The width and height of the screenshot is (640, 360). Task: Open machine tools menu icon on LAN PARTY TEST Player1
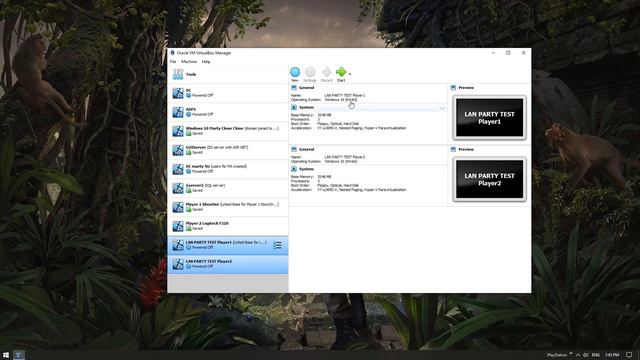point(278,245)
